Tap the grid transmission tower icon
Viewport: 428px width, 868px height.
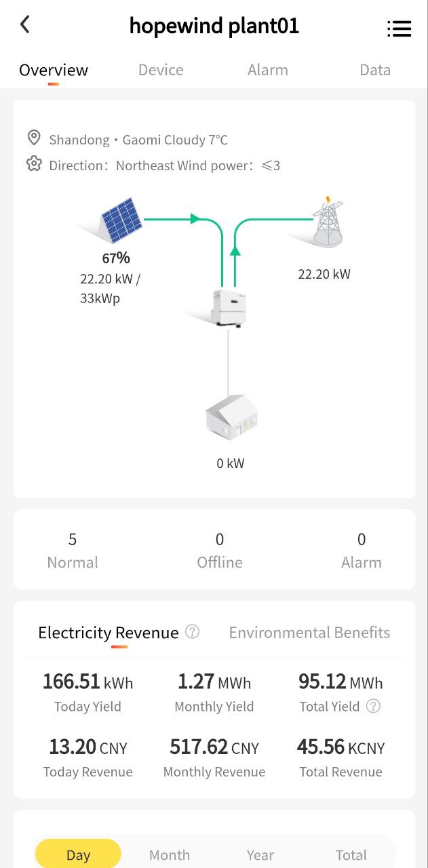(328, 222)
